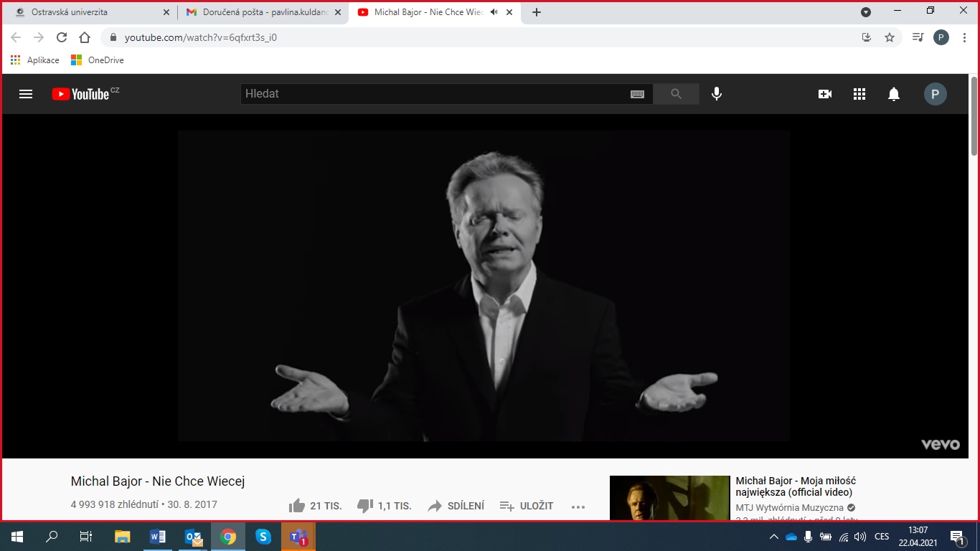Go to the browser home page
980x551 pixels.
pyautogui.click(x=85, y=37)
